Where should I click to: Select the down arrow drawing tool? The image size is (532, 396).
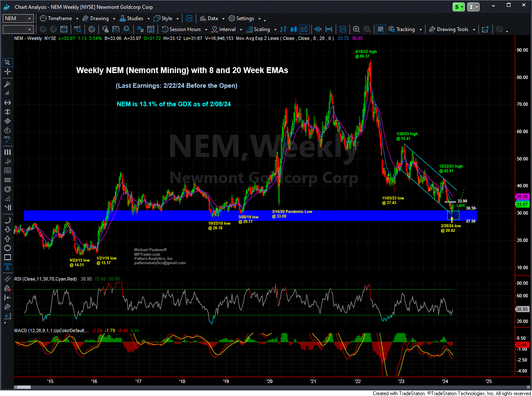coord(7,229)
